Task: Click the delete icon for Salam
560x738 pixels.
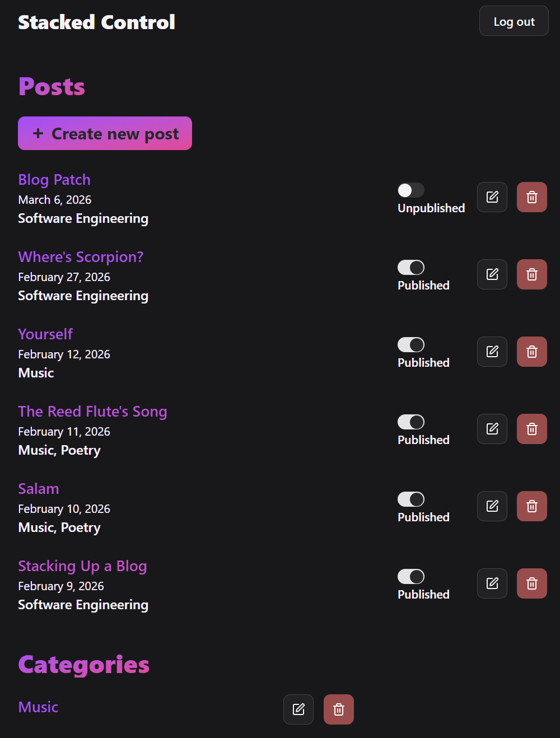Action: click(x=531, y=506)
